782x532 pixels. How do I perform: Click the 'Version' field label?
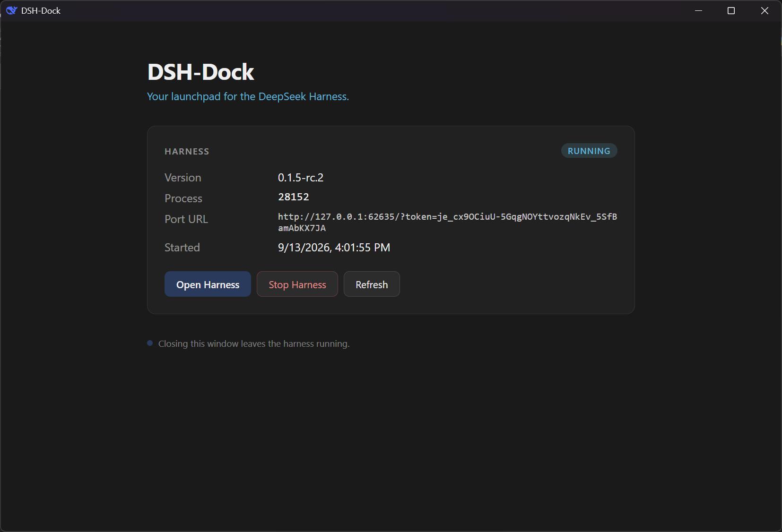tap(183, 178)
